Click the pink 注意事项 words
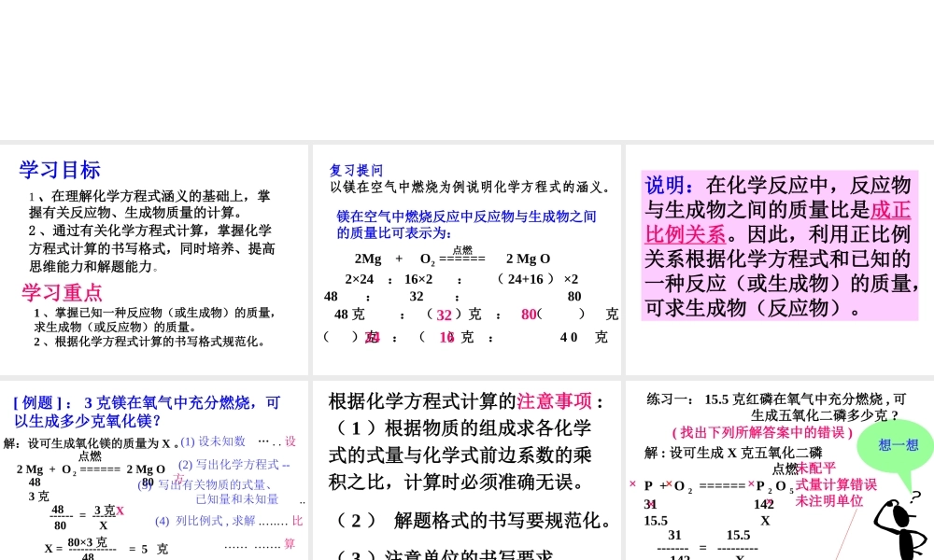The image size is (934, 560). point(554,401)
